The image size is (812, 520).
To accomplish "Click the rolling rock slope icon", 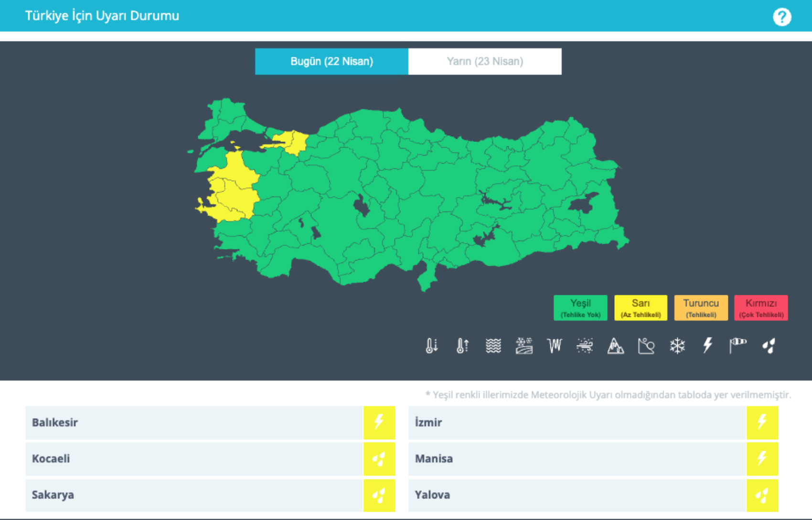I will (x=646, y=346).
